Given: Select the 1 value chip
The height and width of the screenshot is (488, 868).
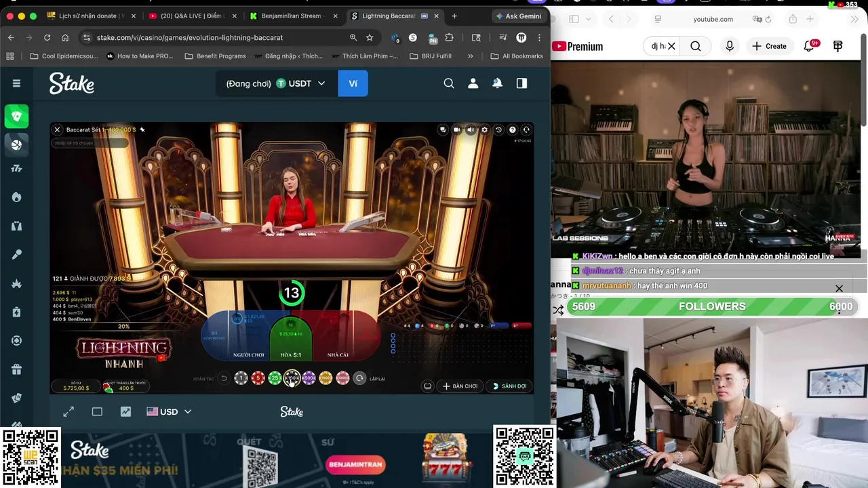Looking at the screenshot, I should 241,378.
